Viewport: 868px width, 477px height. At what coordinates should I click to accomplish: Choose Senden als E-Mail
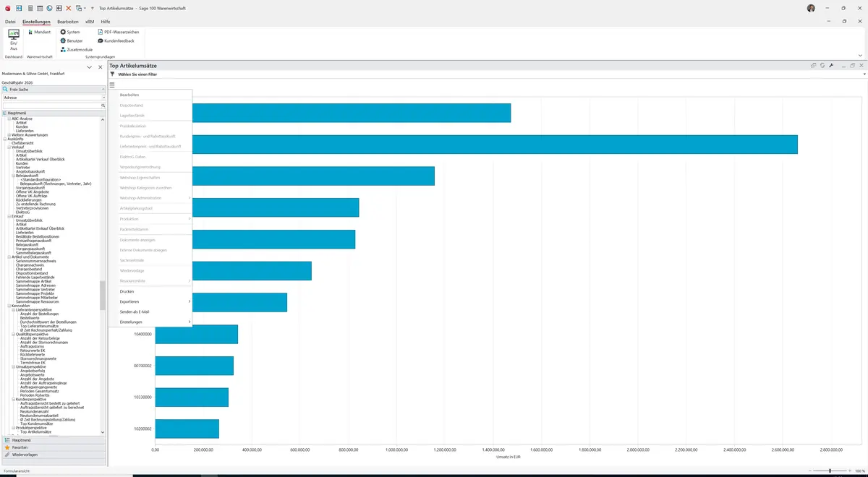[135, 311]
